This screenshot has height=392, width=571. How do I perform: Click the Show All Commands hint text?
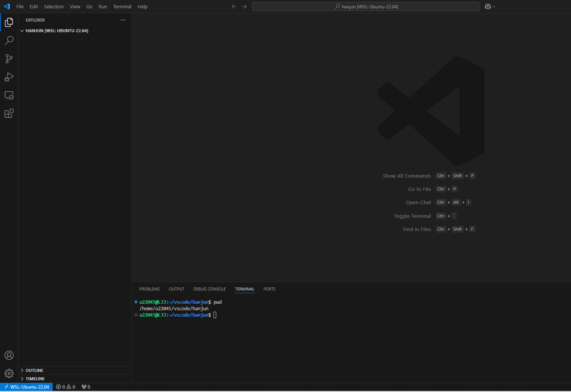click(407, 176)
